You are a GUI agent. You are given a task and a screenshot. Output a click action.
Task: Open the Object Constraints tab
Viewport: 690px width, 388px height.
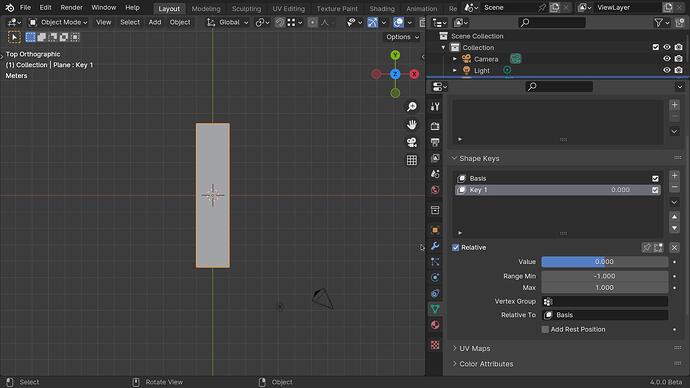pyautogui.click(x=435, y=293)
